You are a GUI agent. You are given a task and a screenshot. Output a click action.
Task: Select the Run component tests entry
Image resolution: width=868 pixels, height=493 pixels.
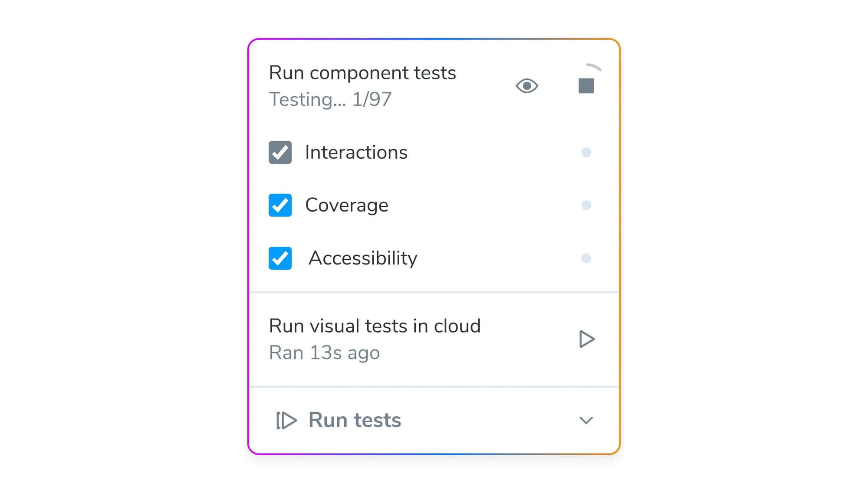[x=362, y=73]
